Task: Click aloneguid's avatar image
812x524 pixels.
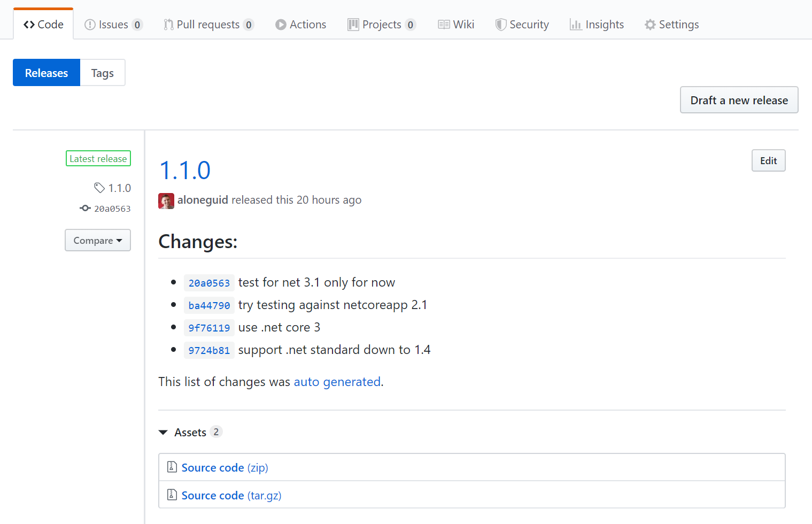Action: click(x=166, y=201)
